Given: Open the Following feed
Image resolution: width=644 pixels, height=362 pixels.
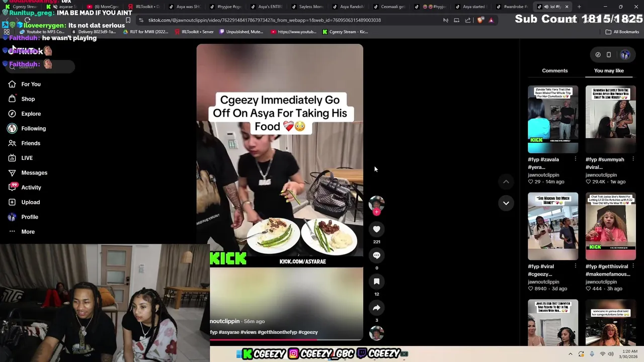Looking at the screenshot, I should click(x=27, y=128).
